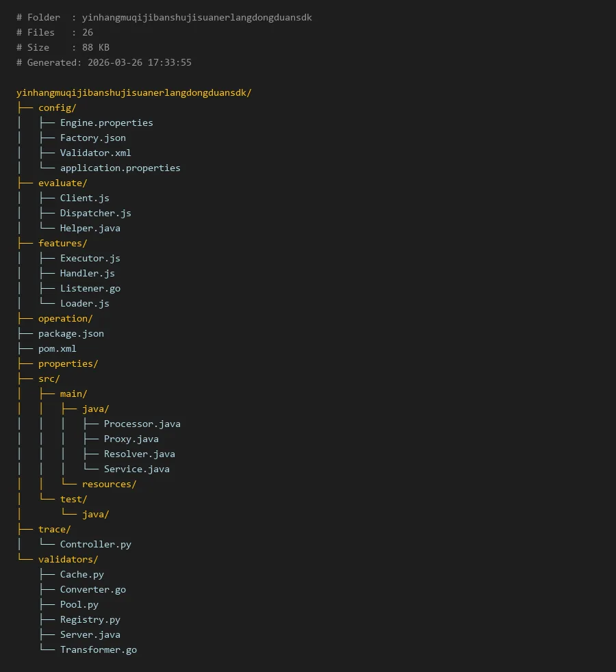Screen dimensions: 616x672
Task: Select Engine.properties in config folder
Action: 106,122
